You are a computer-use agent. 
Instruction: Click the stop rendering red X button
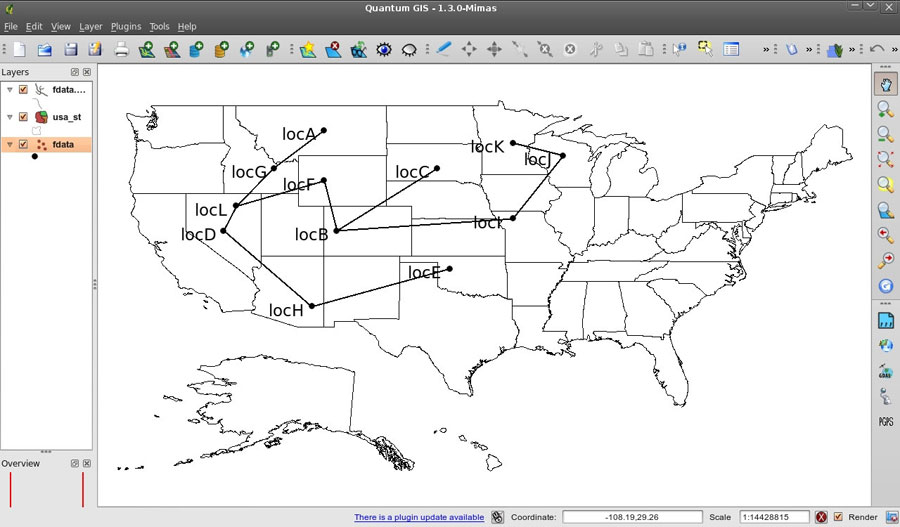point(821,517)
